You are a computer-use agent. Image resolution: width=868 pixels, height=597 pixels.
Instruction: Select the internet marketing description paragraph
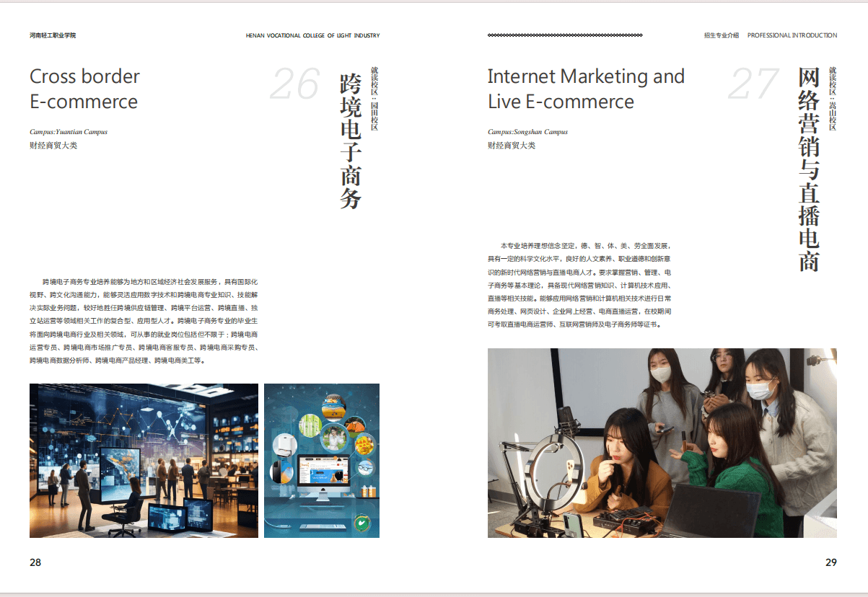581,285
